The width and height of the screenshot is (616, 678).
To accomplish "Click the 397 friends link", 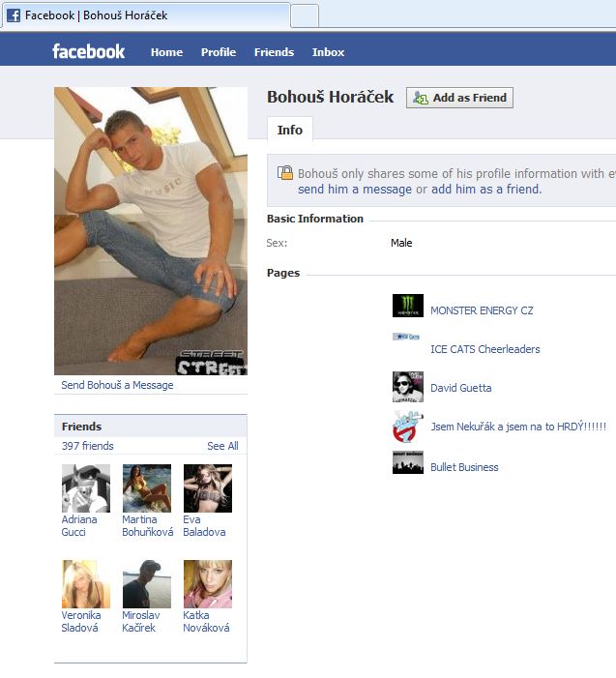I will pyautogui.click(x=87, y=446).
